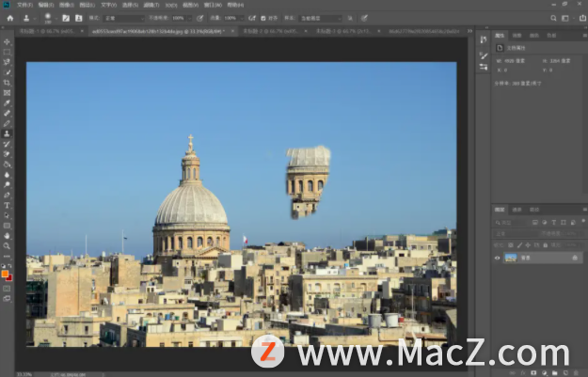Select the Background layer thumbnail
The width and height of the screenshot is (588, 377).
point(511,258)
